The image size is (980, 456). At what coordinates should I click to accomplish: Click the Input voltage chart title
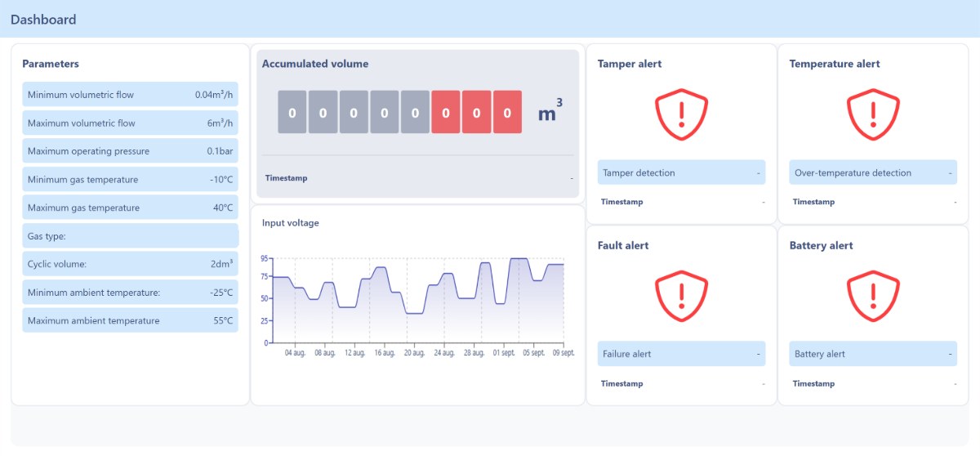291,222
